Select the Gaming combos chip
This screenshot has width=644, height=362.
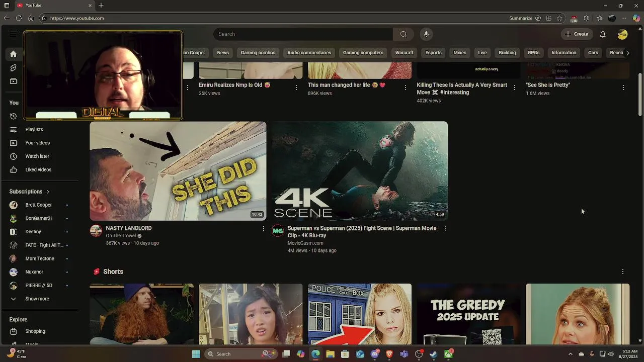258,53
